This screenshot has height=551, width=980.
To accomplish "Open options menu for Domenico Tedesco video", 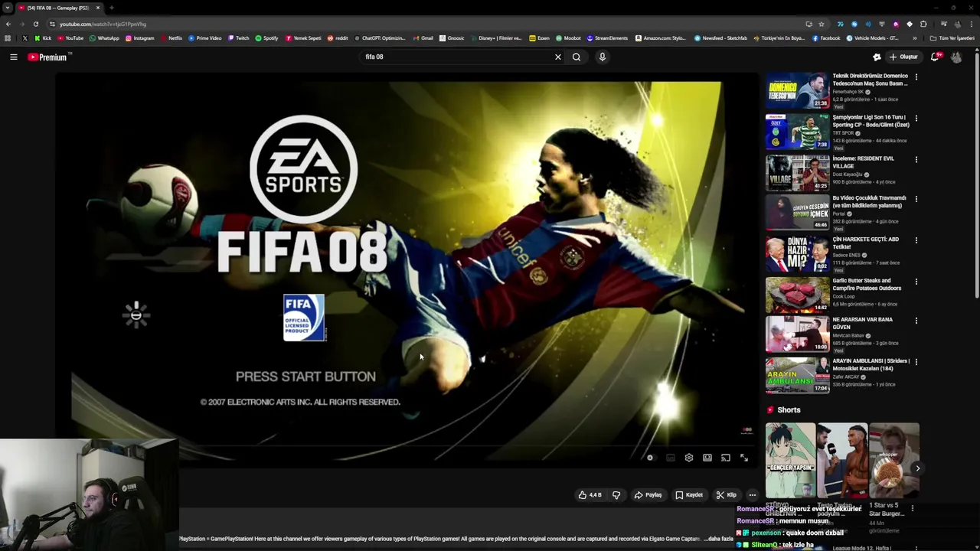I will 916,77.
